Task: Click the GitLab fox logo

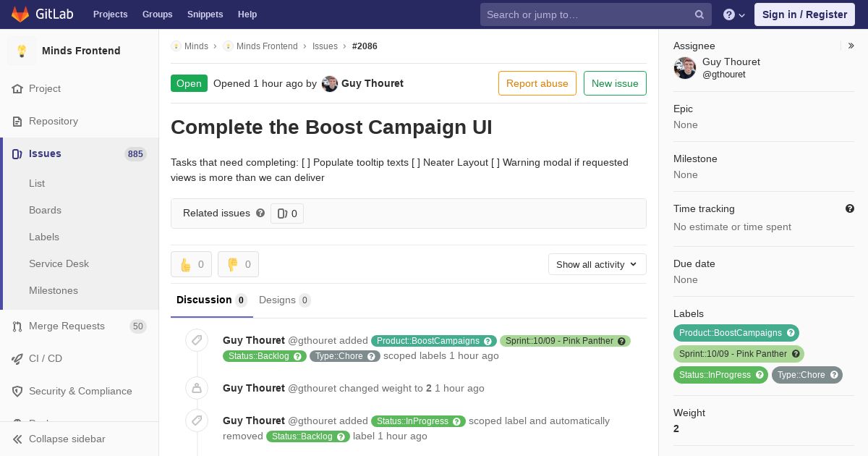Action: pos(20,14)
